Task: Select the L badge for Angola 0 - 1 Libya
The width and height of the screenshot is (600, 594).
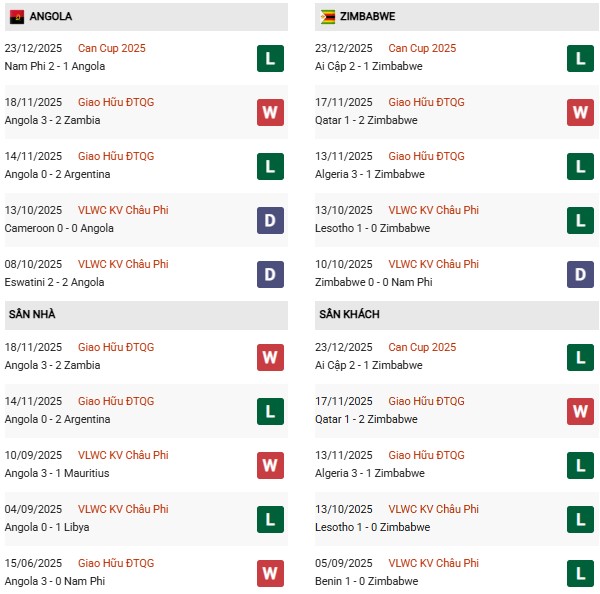Action: 269,519
